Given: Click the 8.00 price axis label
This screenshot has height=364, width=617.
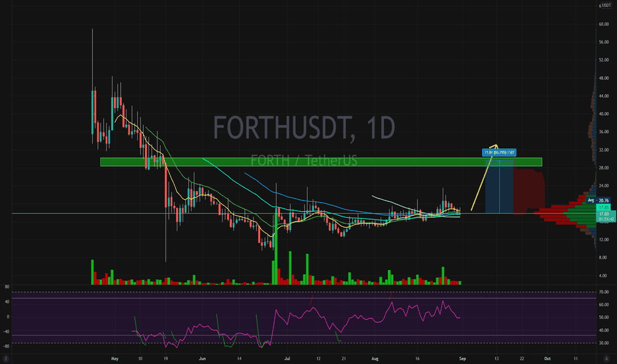Looking at the screenshot, I should (x=603, y=257).
